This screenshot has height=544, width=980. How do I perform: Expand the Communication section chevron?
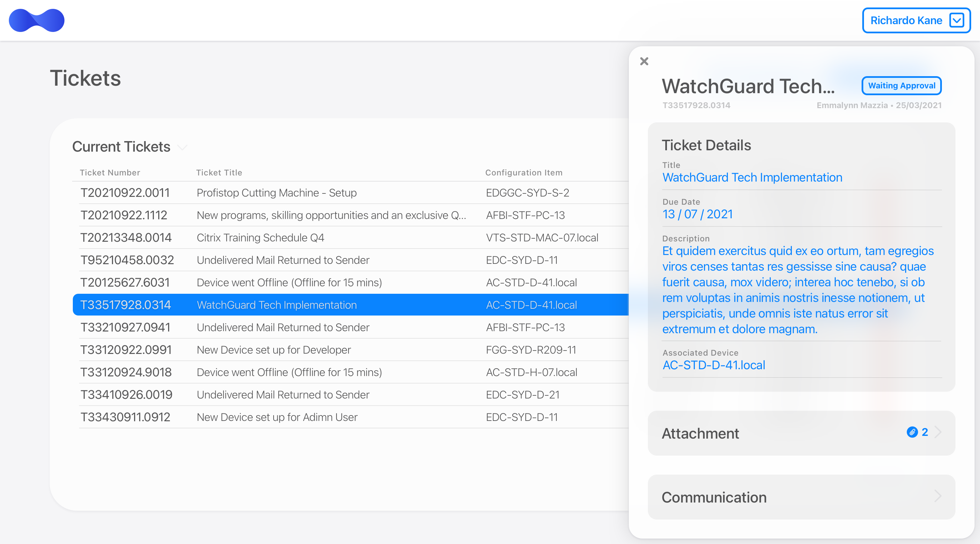pyautogui.click(x=938, y=496)
